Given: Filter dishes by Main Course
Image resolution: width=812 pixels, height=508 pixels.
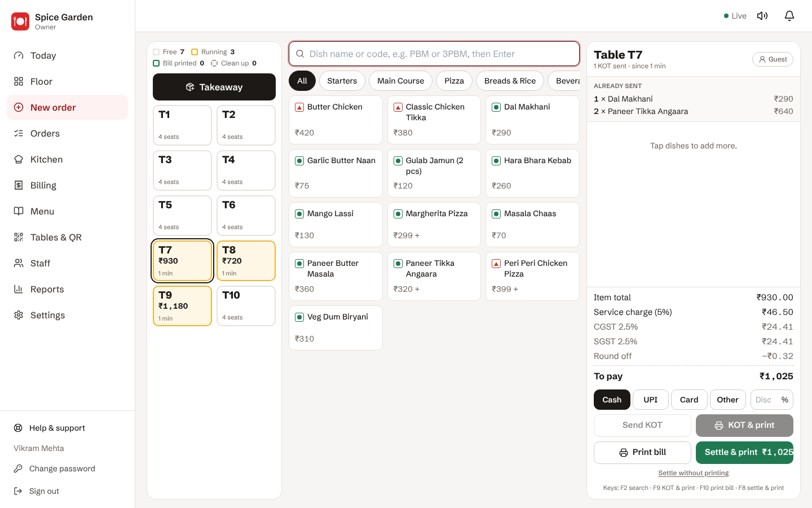Looking at the screenshot, I should click(x=400, y=81).
